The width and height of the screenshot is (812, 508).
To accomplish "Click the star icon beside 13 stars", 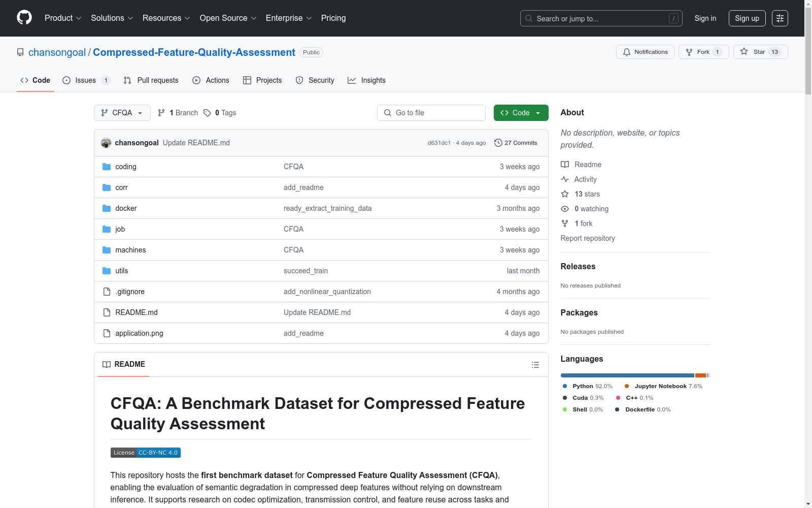I will pyautogui.click(x=565, y=194).
